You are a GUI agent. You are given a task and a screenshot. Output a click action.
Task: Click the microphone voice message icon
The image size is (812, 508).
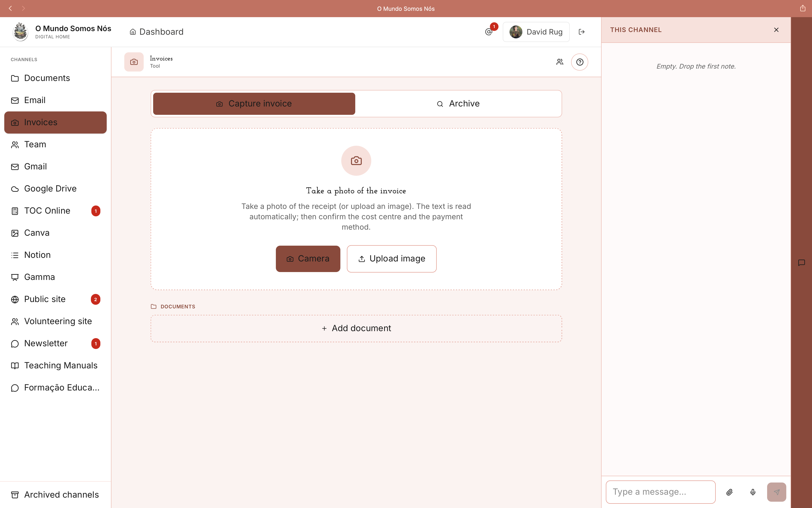753,492
